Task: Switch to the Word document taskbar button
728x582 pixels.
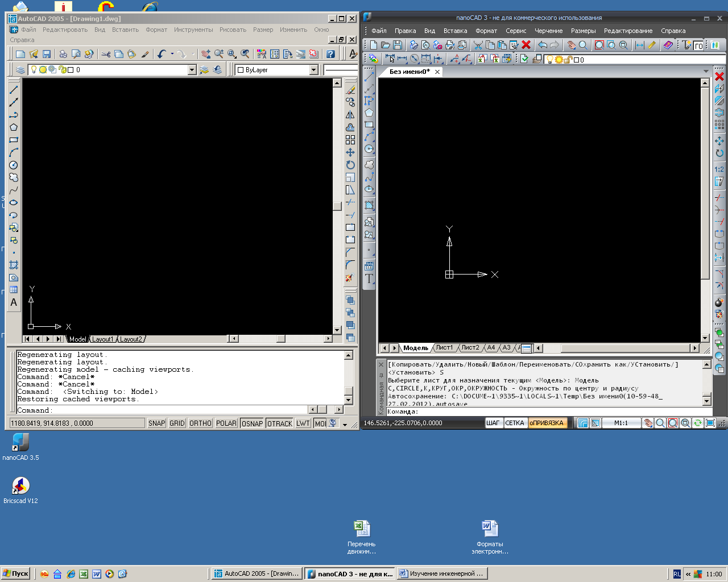Action: pos(442,573)
